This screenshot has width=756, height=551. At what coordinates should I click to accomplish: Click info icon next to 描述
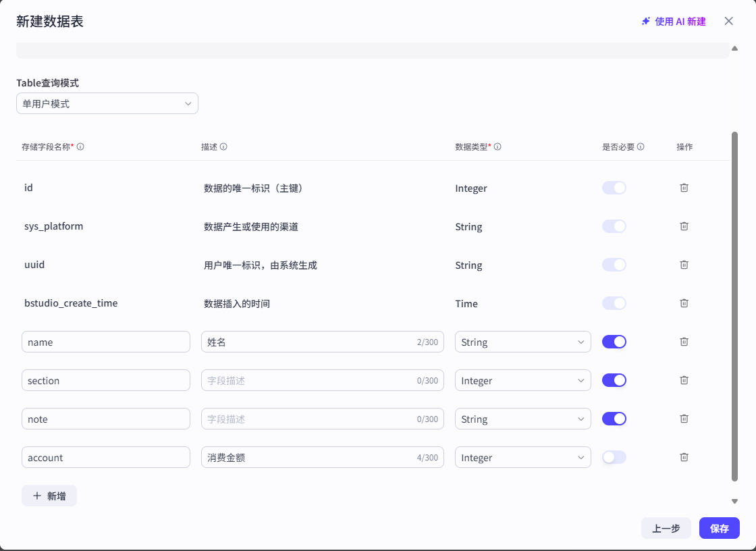point(223,147)
